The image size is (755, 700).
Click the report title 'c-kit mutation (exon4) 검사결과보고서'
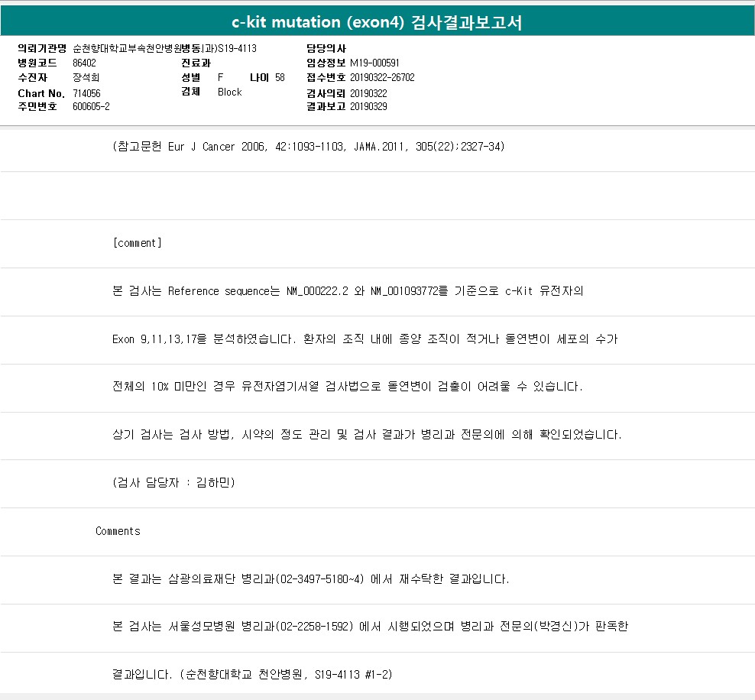377,22
